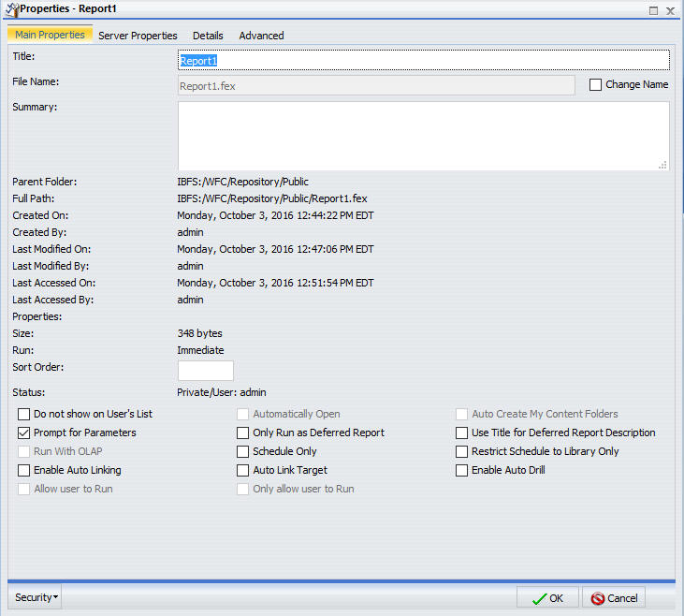Click the green checkmark icon on OK
This screenshot has width=684, height=616.
point(539,598)
